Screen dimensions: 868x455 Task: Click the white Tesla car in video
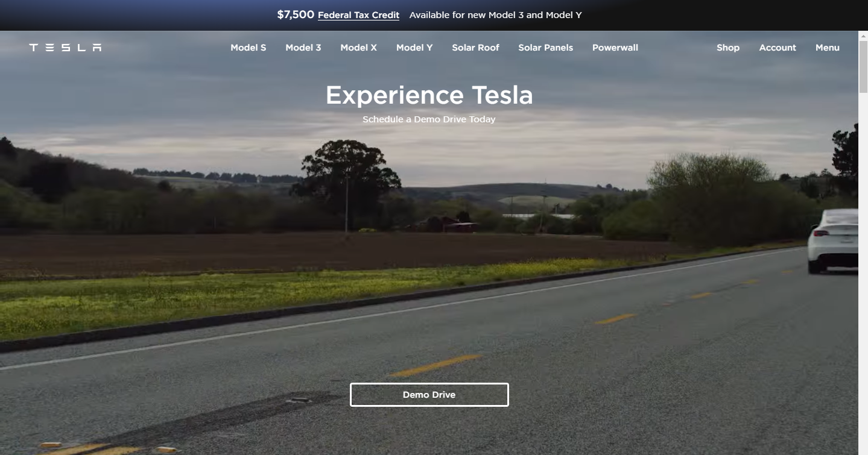[x=834, y=241]
